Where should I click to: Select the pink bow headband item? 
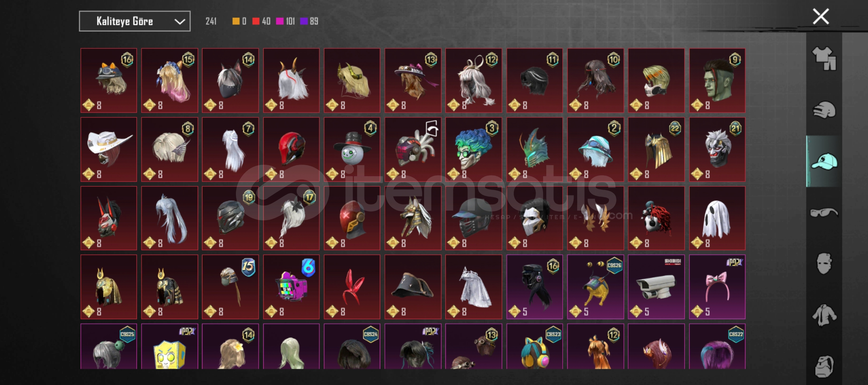point(717,287)
